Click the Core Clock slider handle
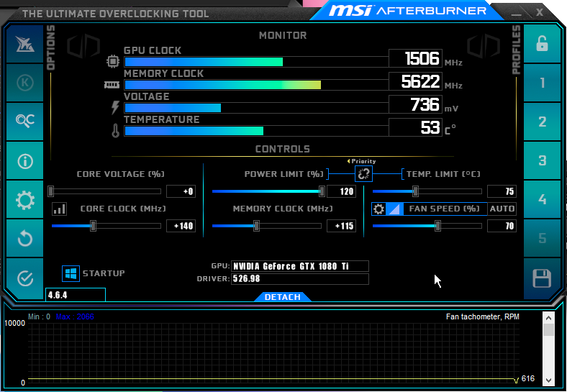The width and height of the screenshot is (567, 392). (x=93, y=226)
